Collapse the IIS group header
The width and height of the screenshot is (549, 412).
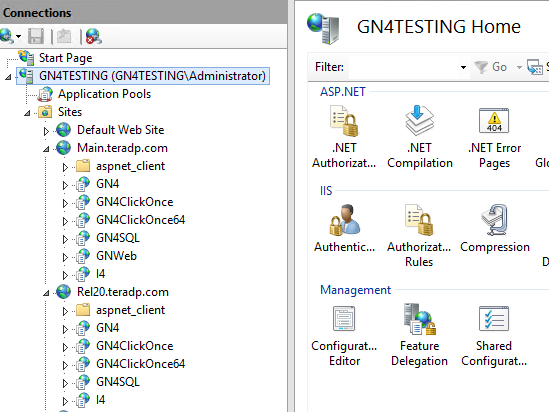(x=326, y=191)
